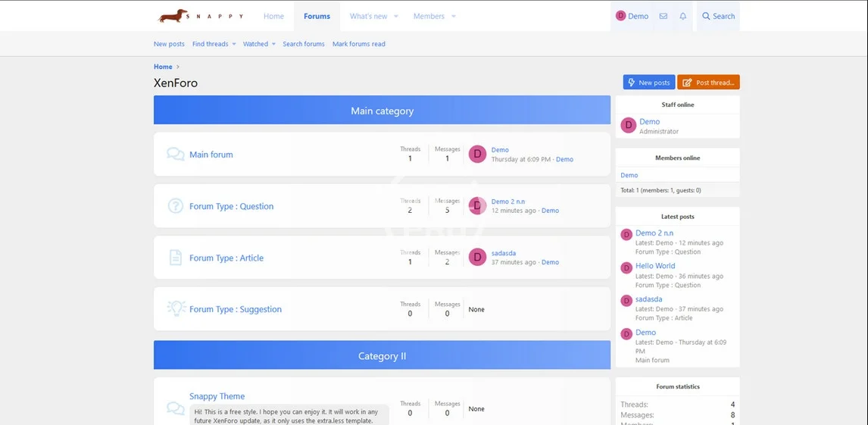Click the Question forum question mark icon
868x425 pixels.
175,206
